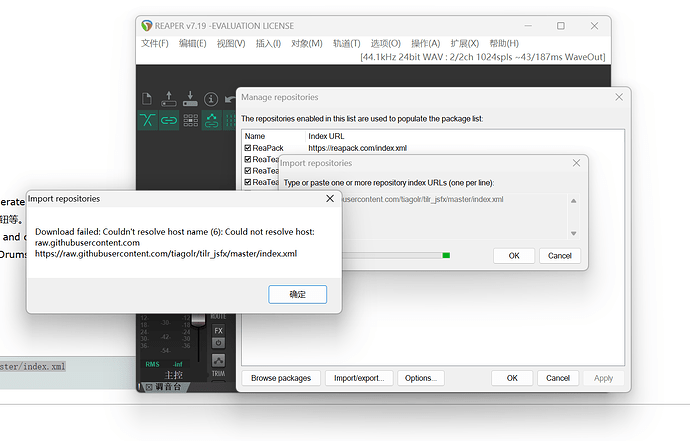The width and height of the screenshot is (690, 441).
Task: Click the New project file icon
Action: click(147, 99)
